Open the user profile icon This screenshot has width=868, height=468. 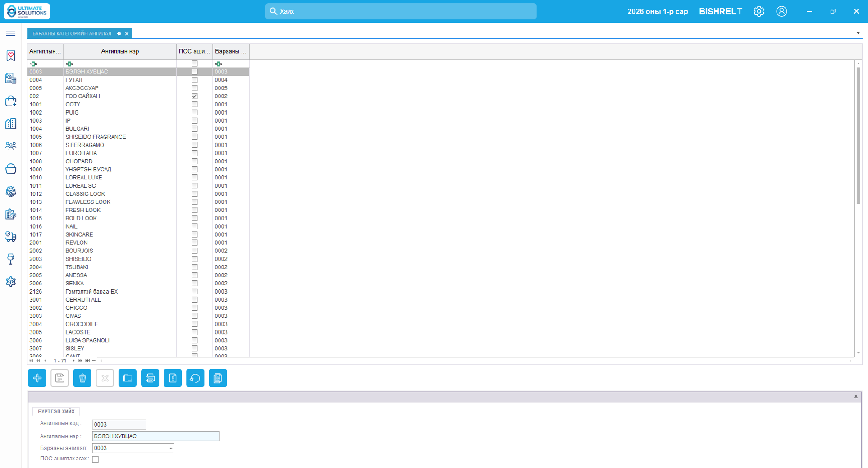(x=781, y=11)
